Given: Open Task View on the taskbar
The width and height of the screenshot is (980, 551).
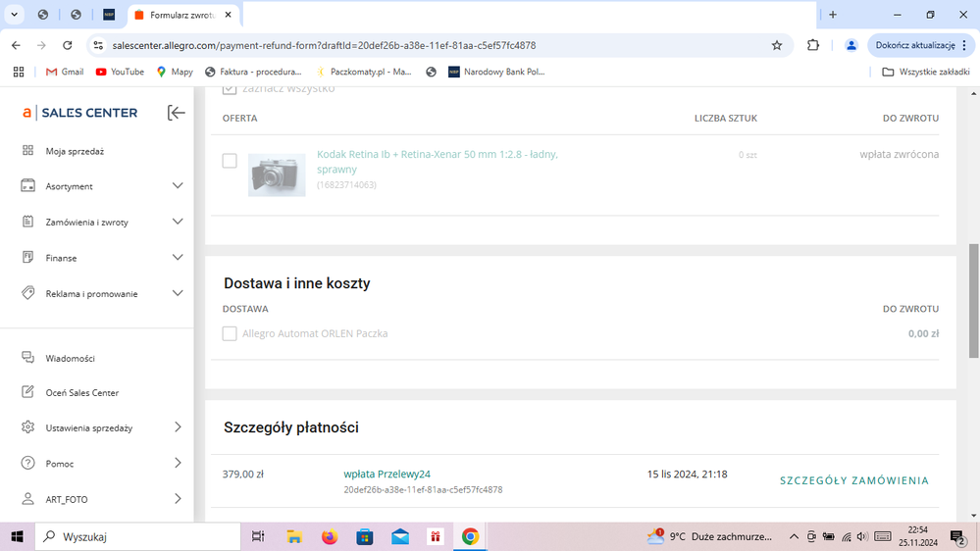Looking at the screenshot, I should click(257, 536).
